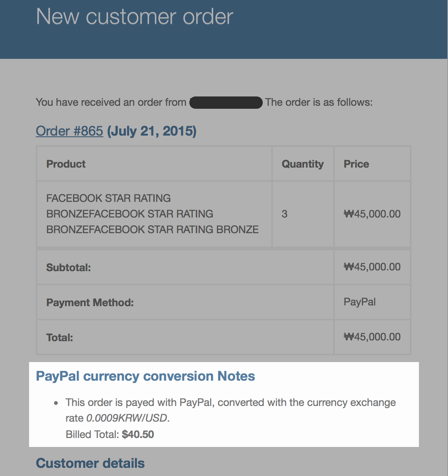Open the Order #865 link
Viewport: 448px width, 476px height.
pos(69,131)
